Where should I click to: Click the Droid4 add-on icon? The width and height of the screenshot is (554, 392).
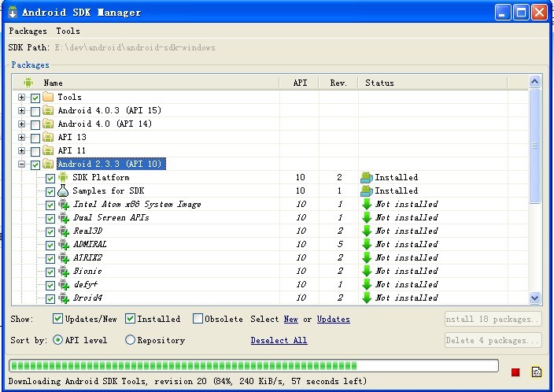pyautogui.click(x=64, y=298)
